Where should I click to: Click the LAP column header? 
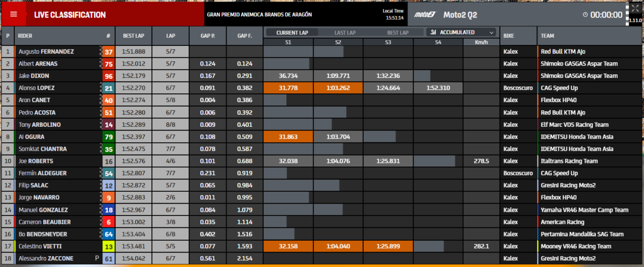(x=171, y=36)
